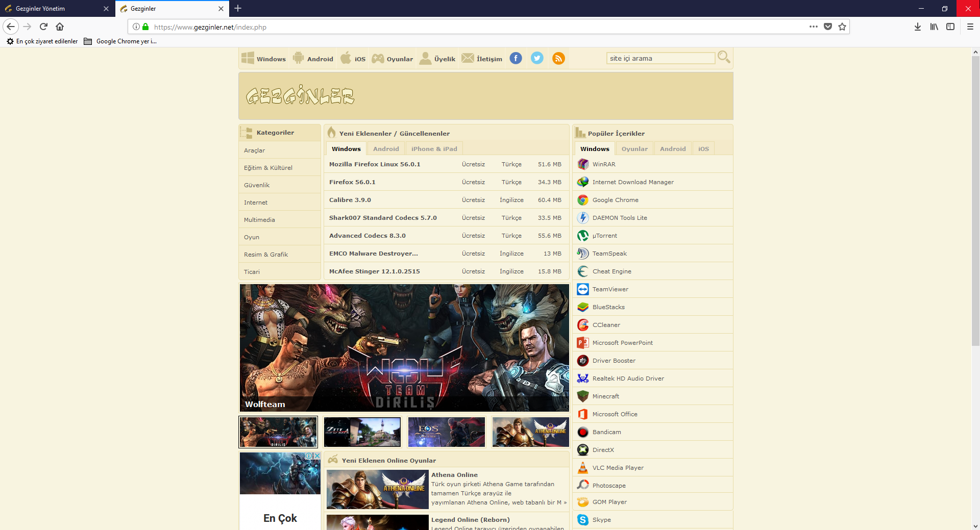Click the page vertical scrollbar thumb
The width and height of the screenshot is (980, 530).
(975, 201)
